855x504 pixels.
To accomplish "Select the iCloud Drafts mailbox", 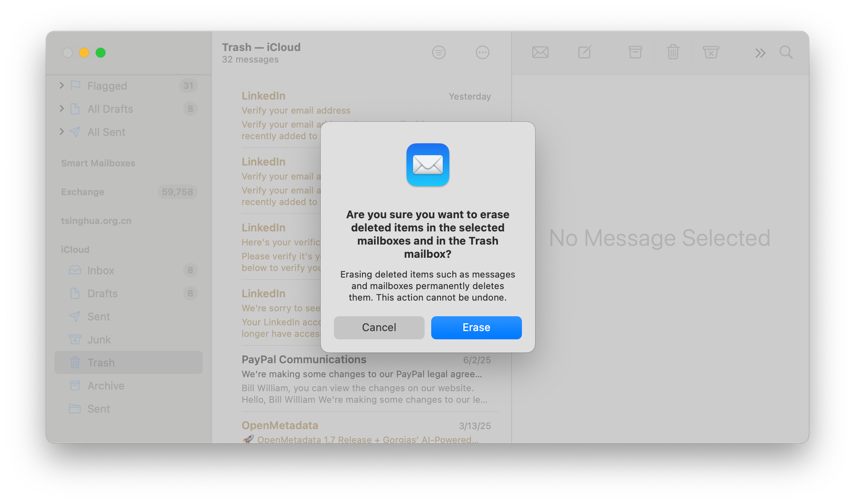I will click(x=129, y=293).
